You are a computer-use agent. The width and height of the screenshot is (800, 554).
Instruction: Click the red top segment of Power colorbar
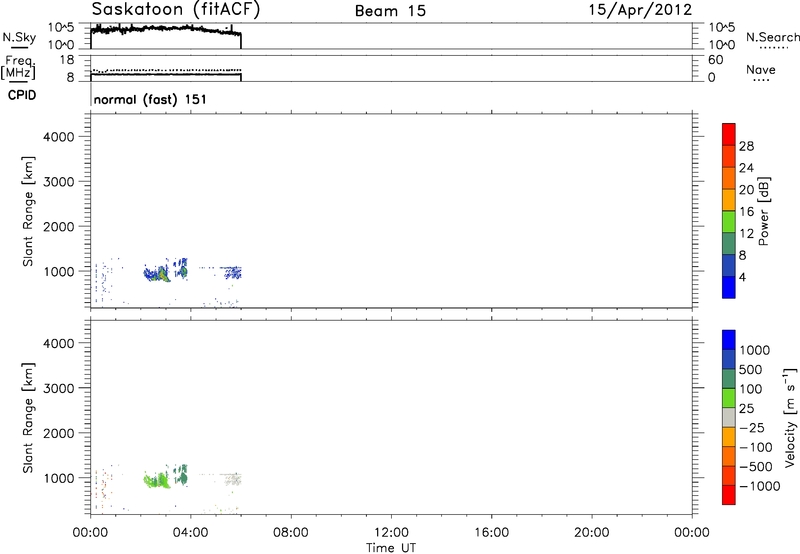[729, 134]
